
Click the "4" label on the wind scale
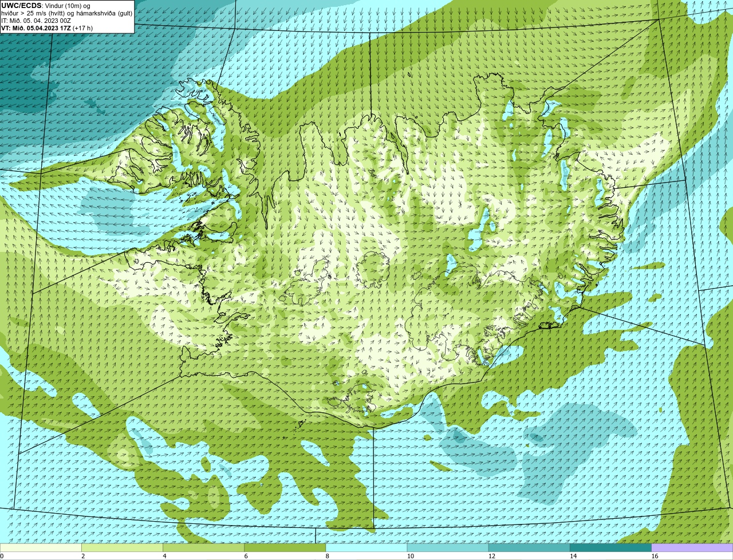point(164,556)
